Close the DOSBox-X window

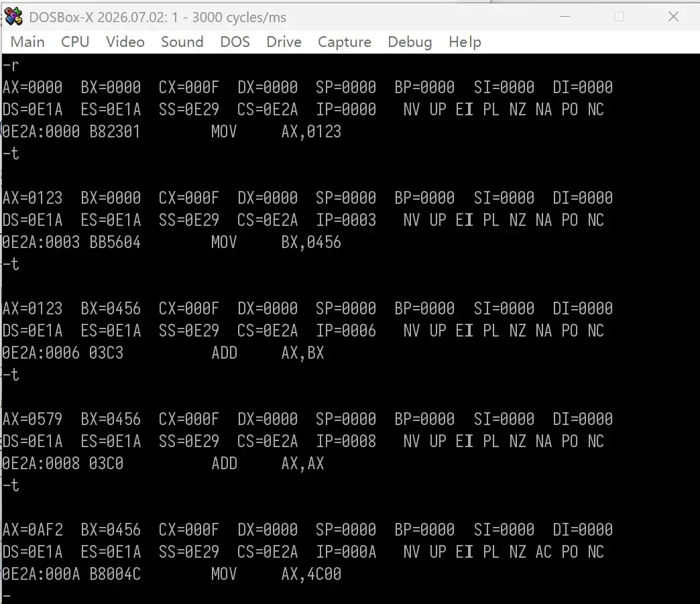coord(673,17)
